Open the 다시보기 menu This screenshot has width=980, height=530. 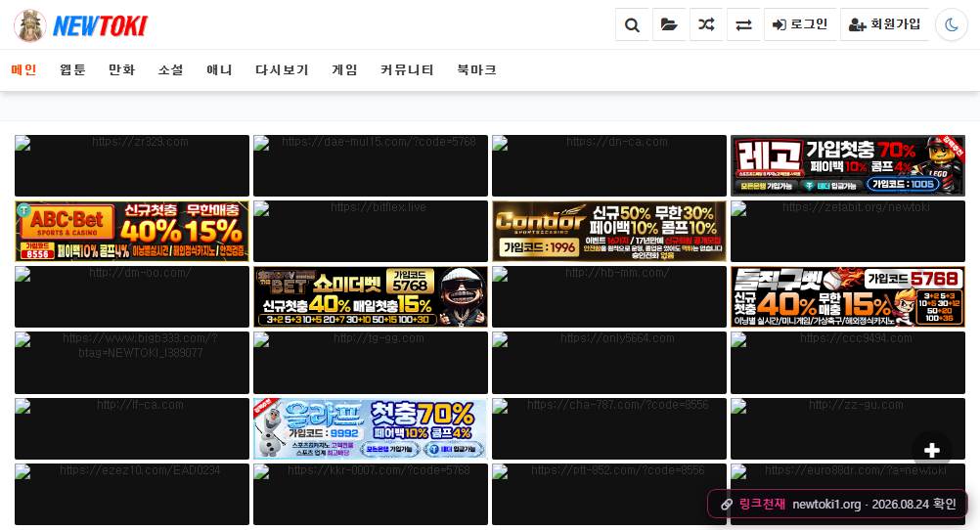click(x=282, y=70)
